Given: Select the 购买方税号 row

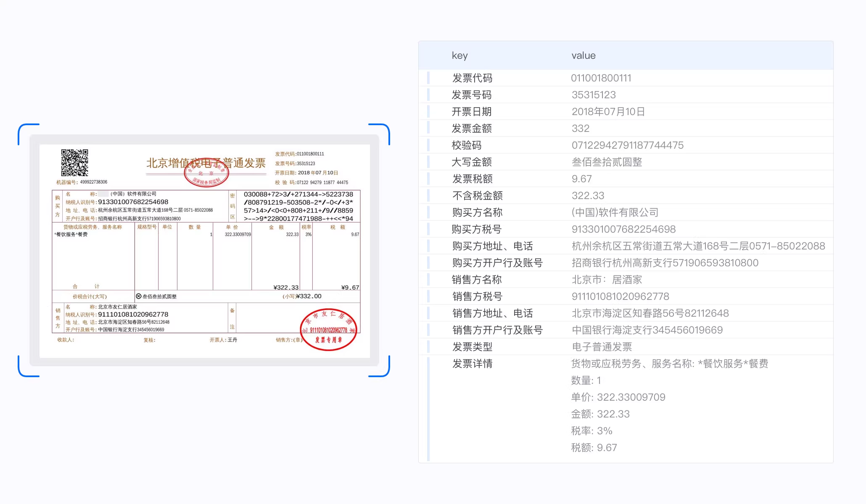Looking at the screenshot, I should (476, 229).
